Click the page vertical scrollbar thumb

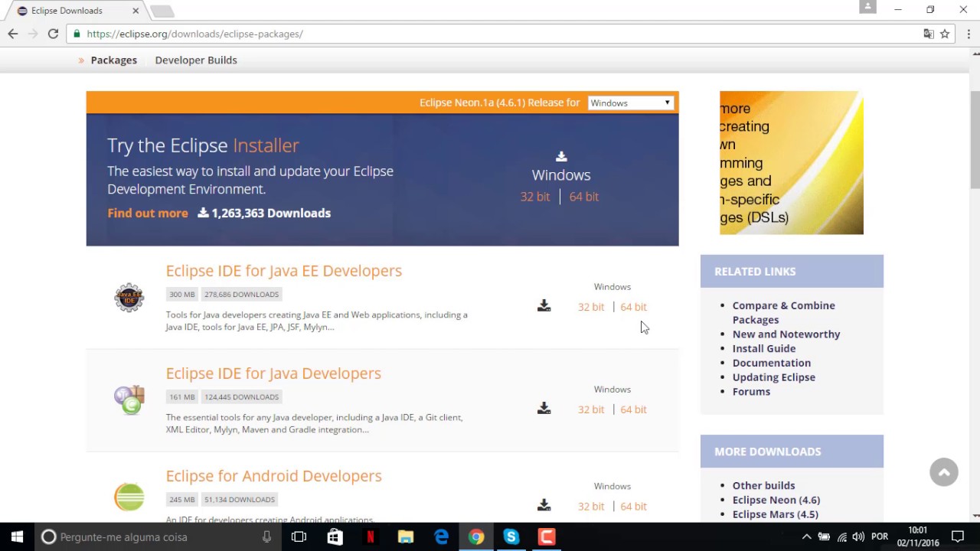(x=975, y=139)
